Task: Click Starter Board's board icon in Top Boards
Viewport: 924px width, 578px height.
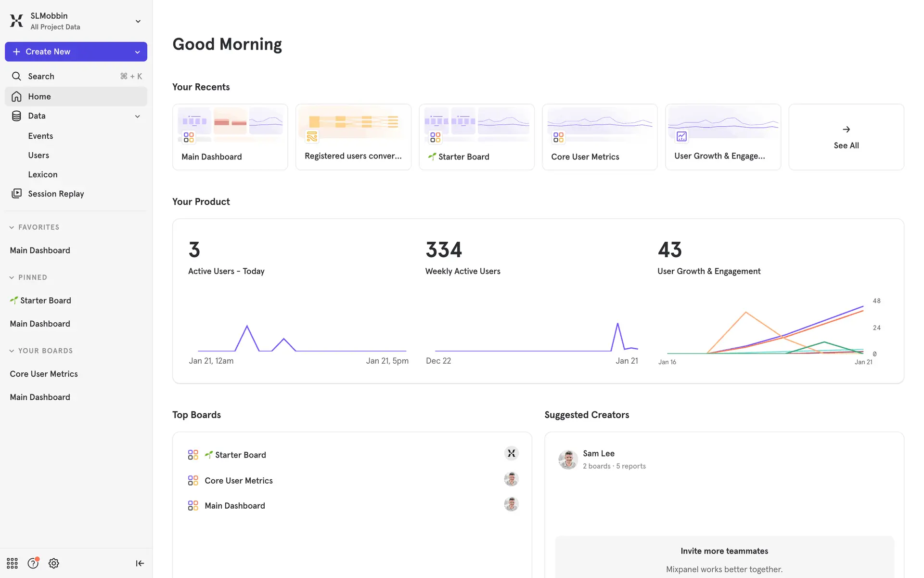Action: (193, 455)
